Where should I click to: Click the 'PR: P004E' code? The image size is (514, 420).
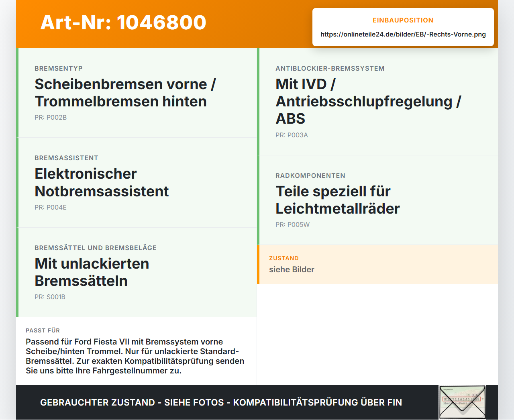[x=51, y=208]
